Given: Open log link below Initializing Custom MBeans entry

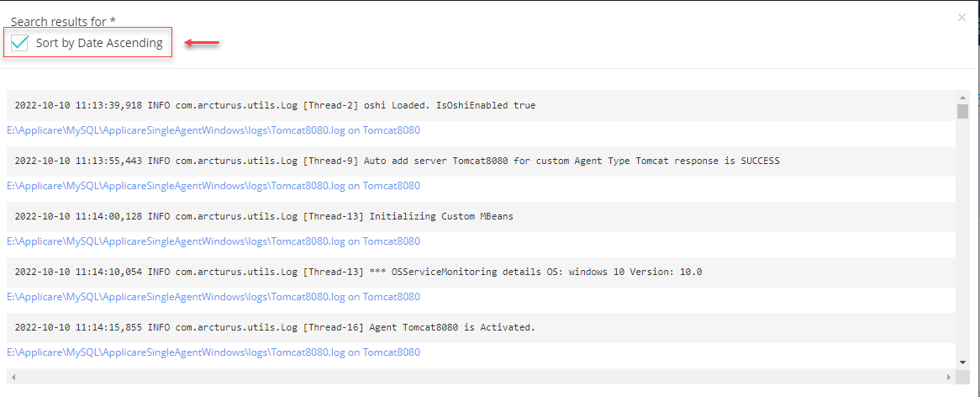Looking at the screenshot, I should (x=213, y=241).
